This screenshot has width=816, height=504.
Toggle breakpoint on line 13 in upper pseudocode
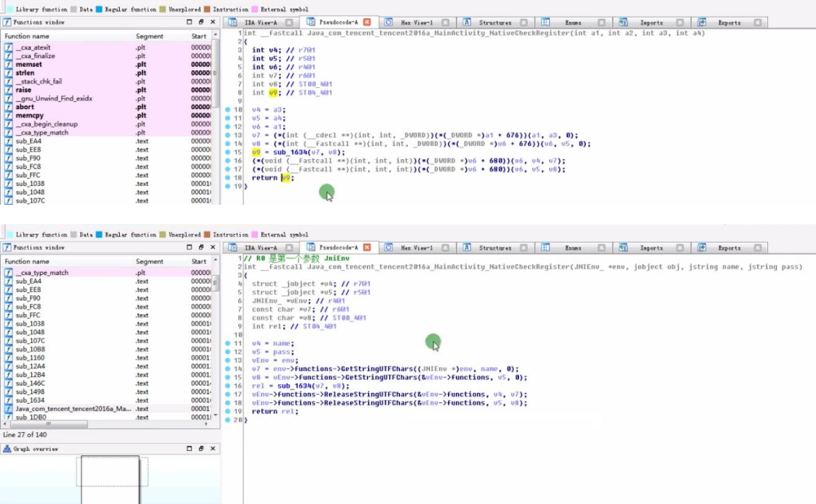228,135
